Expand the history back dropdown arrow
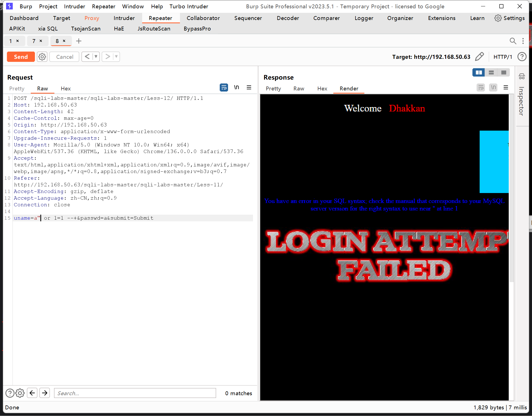The width and height of the screenshot is (532, 416). [x=96, y=57]
